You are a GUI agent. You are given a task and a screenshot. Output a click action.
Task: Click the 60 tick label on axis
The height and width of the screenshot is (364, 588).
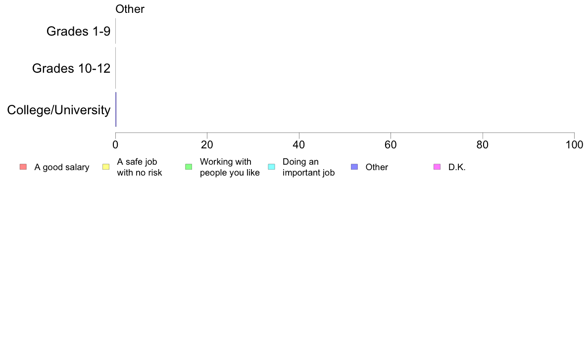pyautogui.click(x=391, y=145)
